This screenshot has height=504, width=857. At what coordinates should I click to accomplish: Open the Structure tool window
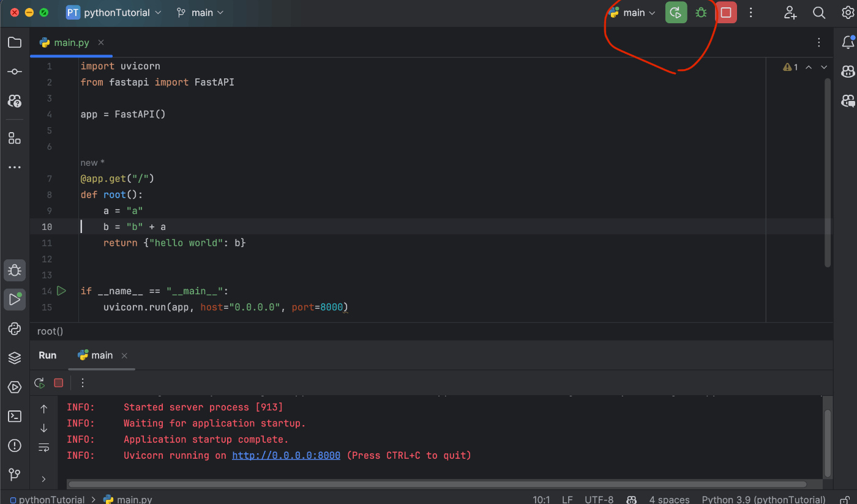click(x=15, y=138)
